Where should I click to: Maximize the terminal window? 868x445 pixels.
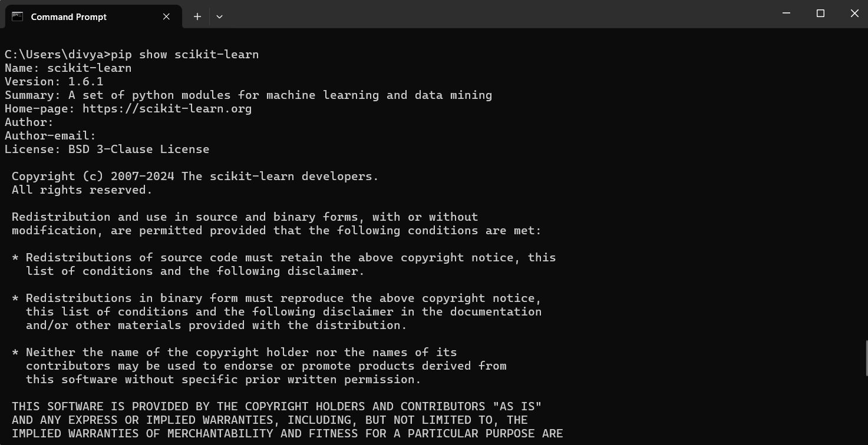(x=820, y=13)
